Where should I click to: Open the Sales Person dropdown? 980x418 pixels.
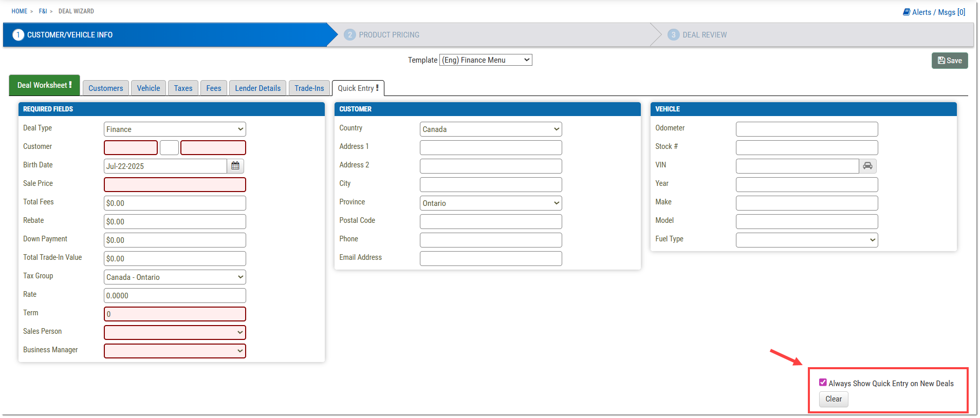click(175, 332)
